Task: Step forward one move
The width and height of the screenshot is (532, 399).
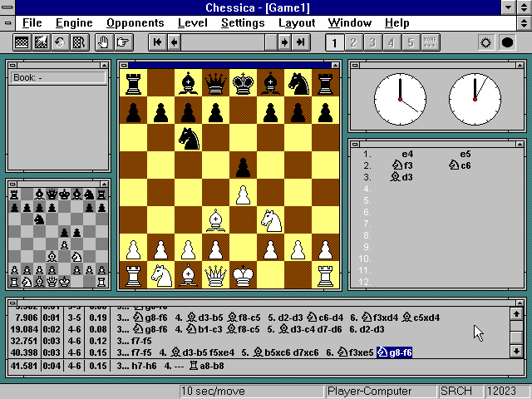Action: (x=284, y=42)
